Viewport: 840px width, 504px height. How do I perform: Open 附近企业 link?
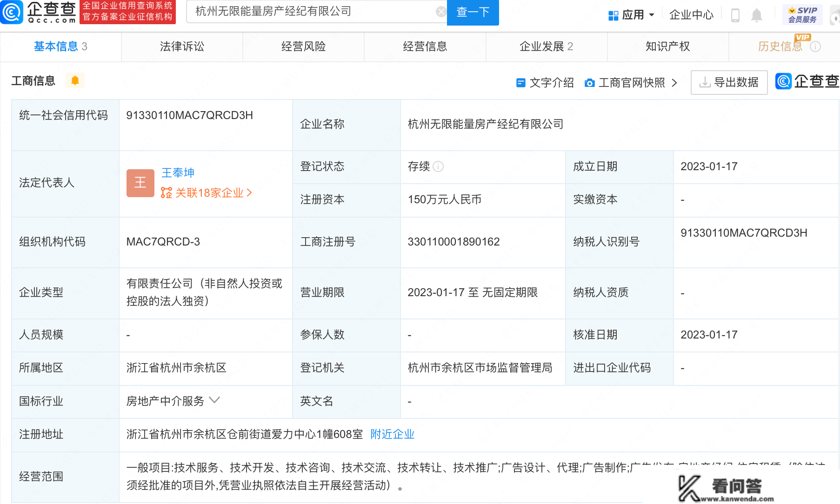coord(392,434)
